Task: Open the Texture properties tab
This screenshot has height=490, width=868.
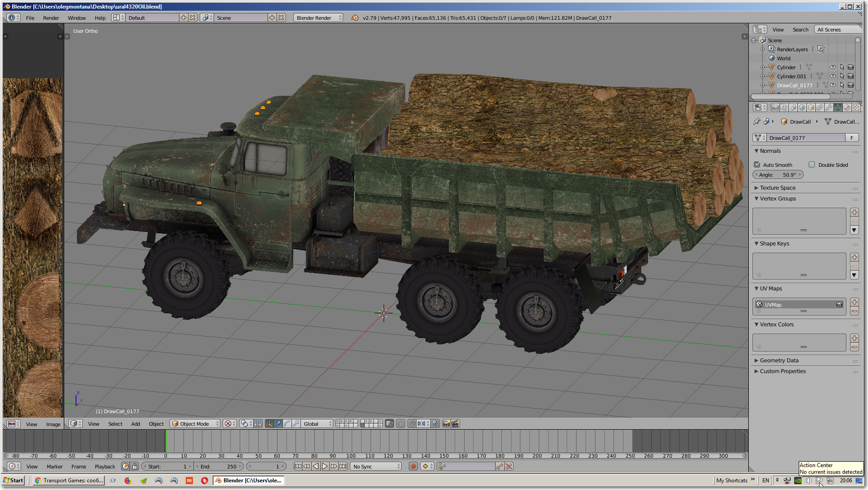Action: 856,108
